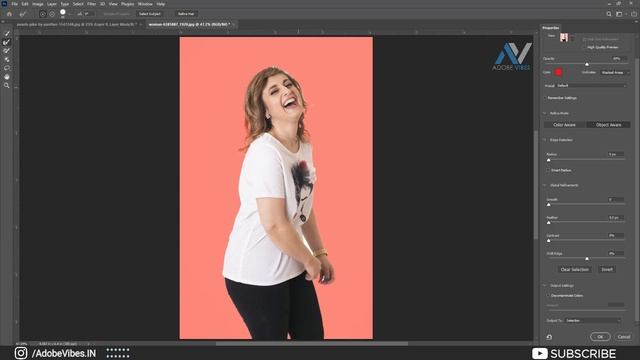
Task: Enable High Quality Preview checkbox
Action: point(585,47)
